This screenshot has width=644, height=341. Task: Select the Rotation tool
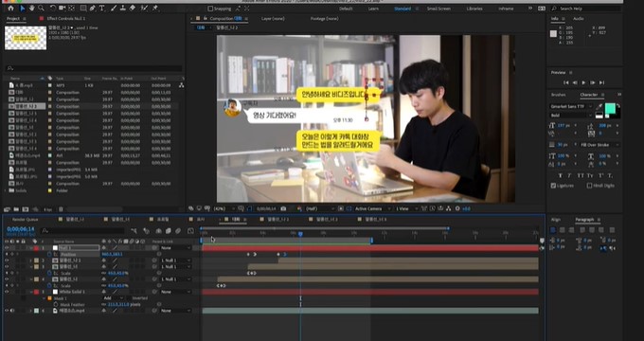coord(53,9)
